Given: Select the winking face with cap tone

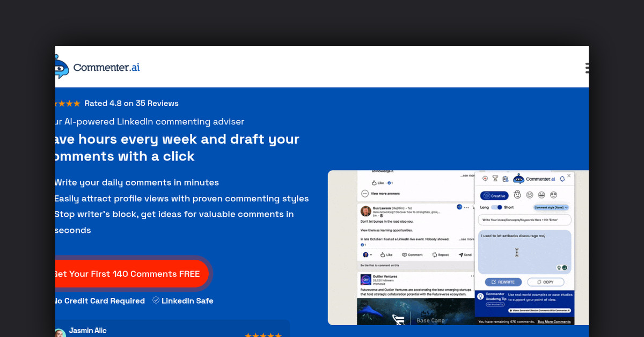Looking at the screenshot, I should click(517, 195).
